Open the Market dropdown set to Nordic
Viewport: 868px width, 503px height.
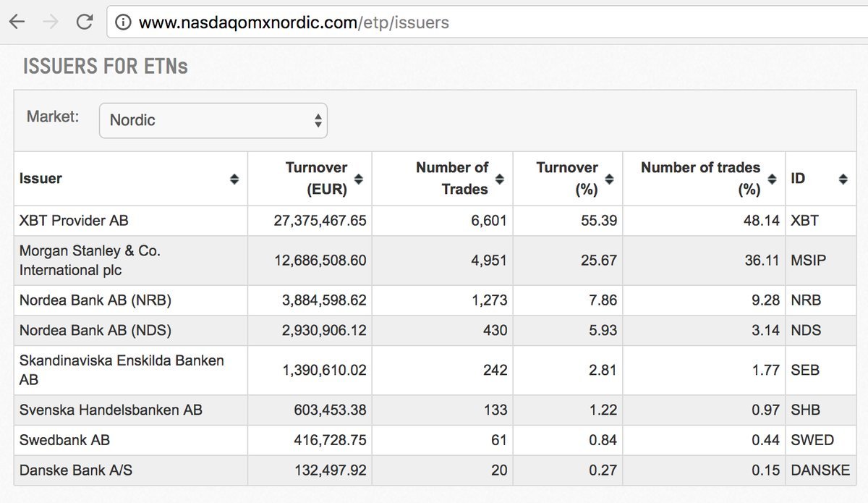coord(213,120)
